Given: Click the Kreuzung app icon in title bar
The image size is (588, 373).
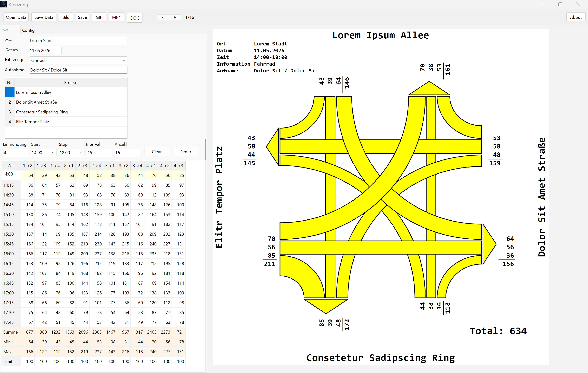Looking at the screenshot, I should pyautogui.click(x=3, y=4).
